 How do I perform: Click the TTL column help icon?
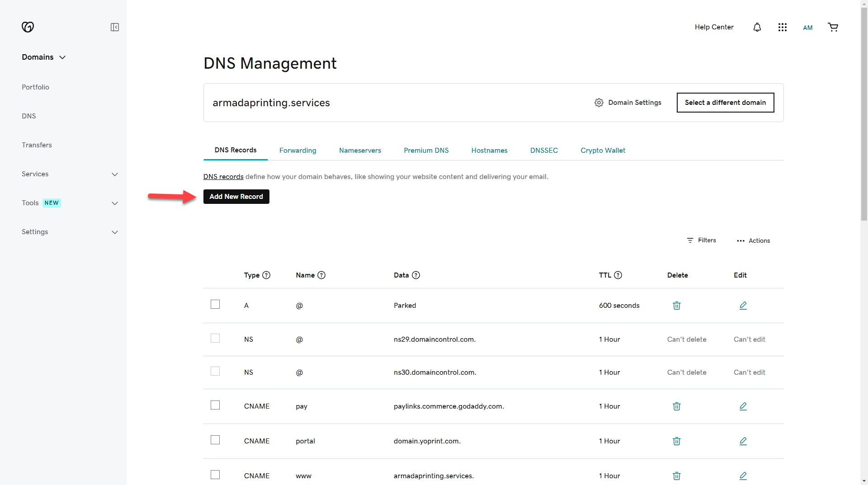pyautogui.click(x=618, y=275)
